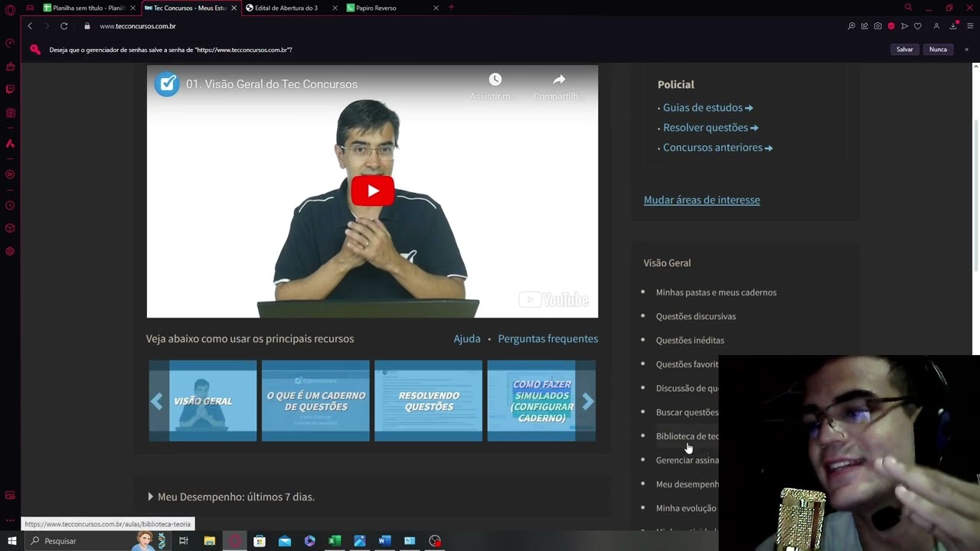The height and width of the screenshot is (551, 980).
Task: Click Salvar to save password
Action: 905,50
